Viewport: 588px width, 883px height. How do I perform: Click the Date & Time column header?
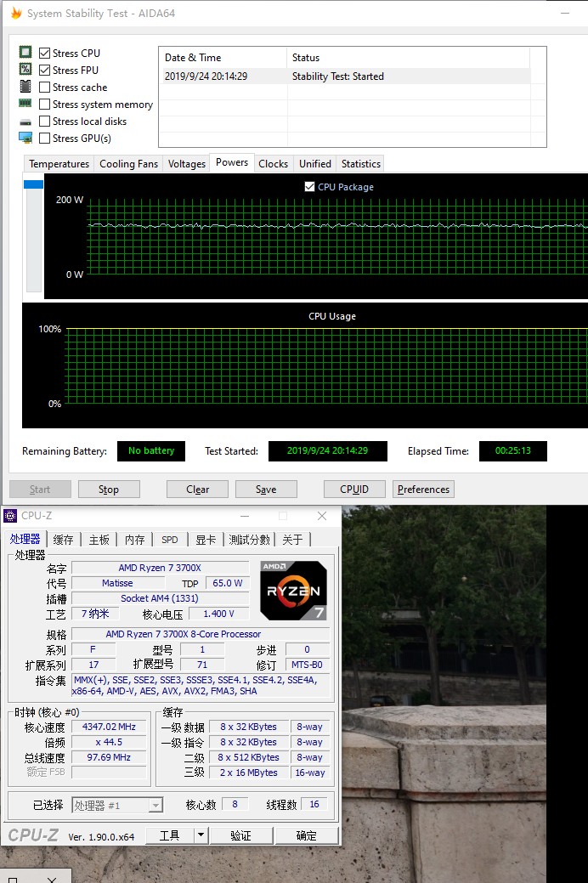pyautogui.click(x=223, y=58)
